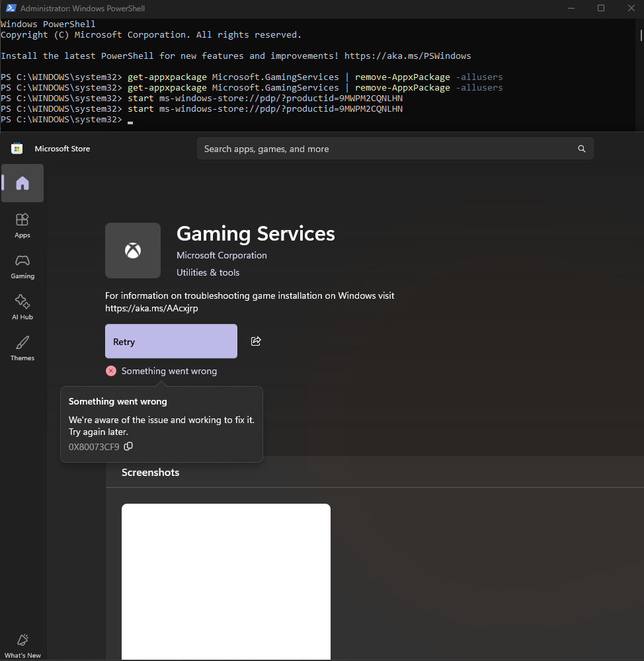Click 'Try again later.' text in popup

coord(99,432)
